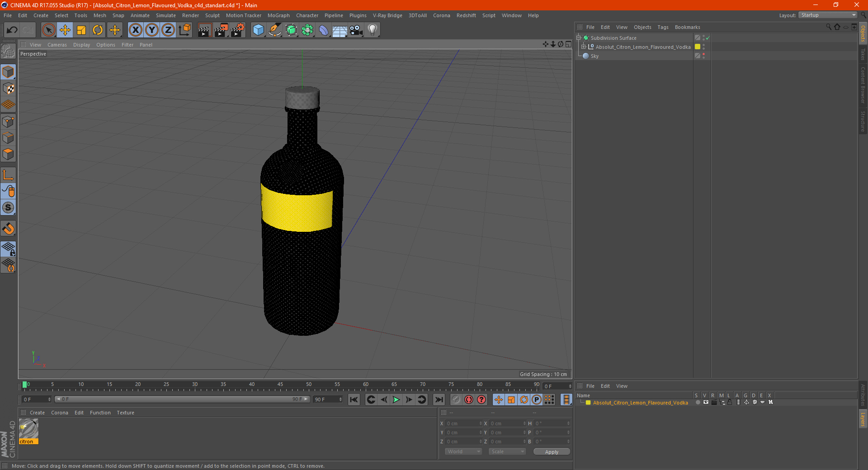The width and height of the screenshot is (868, 470).
Task: Render to Picture Viewer
Action: coord(221,30)
